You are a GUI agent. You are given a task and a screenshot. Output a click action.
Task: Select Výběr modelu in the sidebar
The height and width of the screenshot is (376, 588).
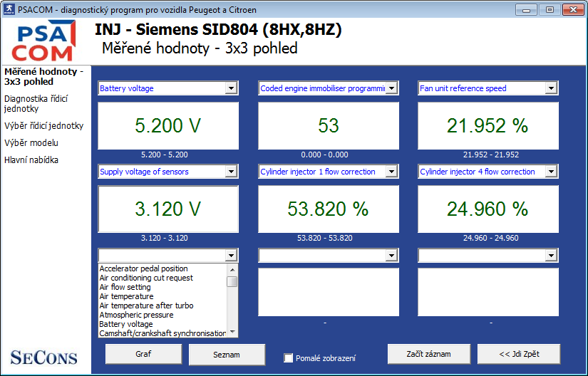[31, 143]
